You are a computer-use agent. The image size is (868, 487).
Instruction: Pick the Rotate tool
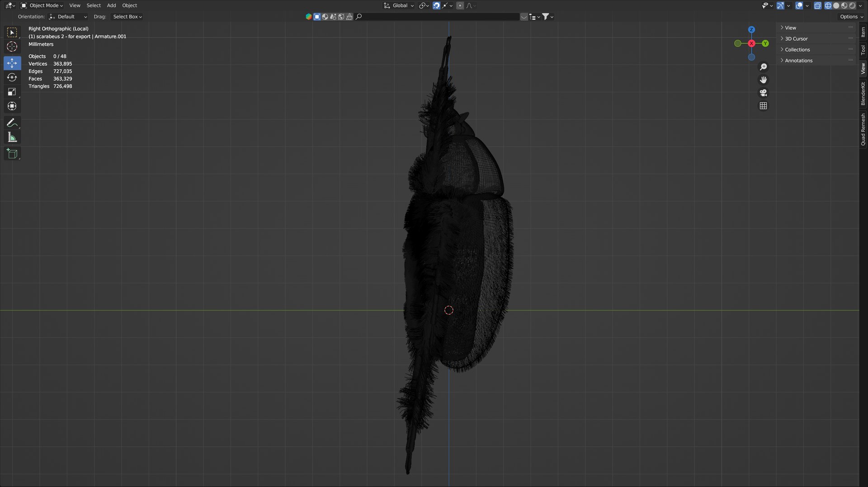[x=12, y=77]
